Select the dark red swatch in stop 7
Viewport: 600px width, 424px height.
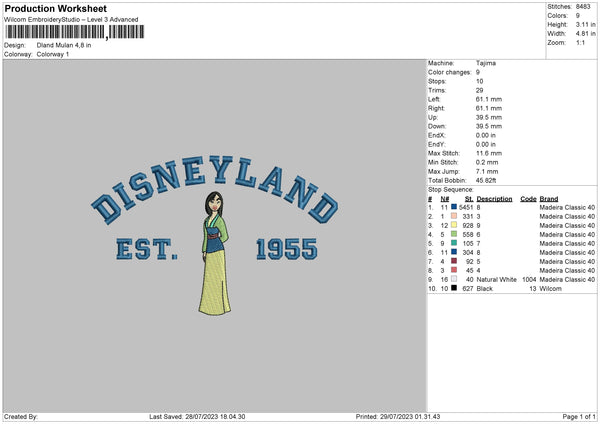click(x=455, y=260)
